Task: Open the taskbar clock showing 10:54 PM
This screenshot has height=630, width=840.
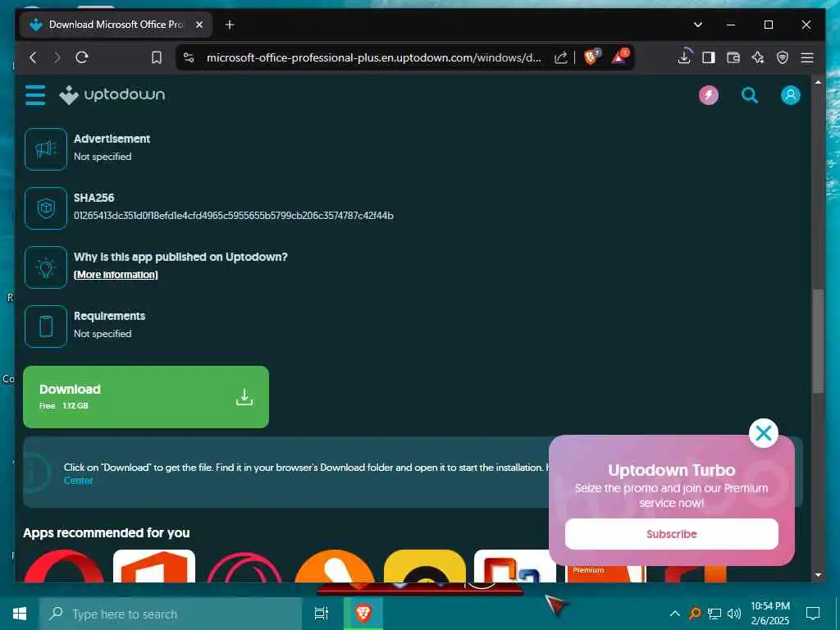Action: tap(769, 614)
